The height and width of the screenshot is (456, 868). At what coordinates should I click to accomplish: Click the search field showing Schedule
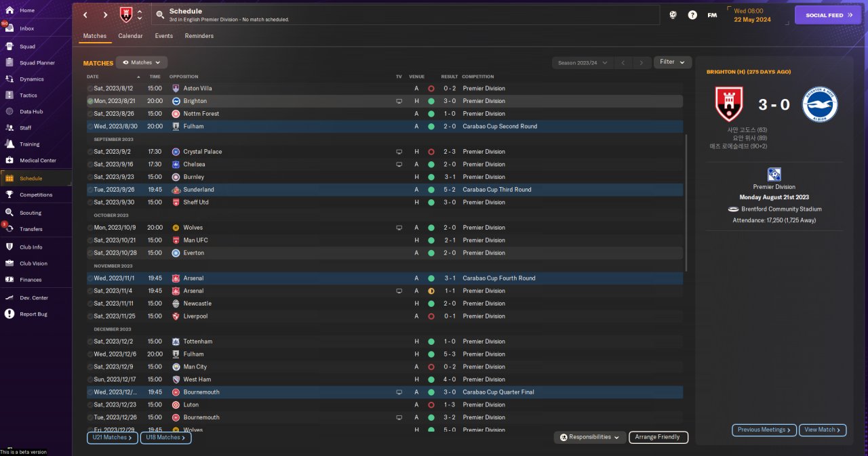coord(405,15)
